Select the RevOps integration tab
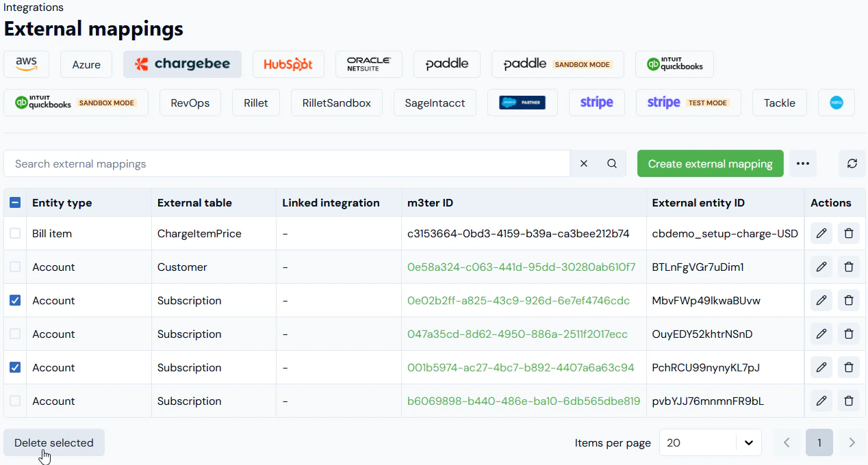Screen dimensions: 868x465 pyautogui.click(x=190, y=103)
